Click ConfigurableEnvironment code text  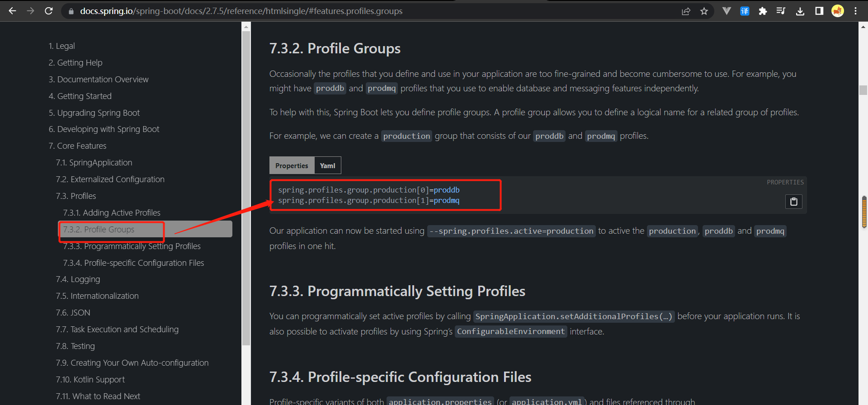pos(511,331)
